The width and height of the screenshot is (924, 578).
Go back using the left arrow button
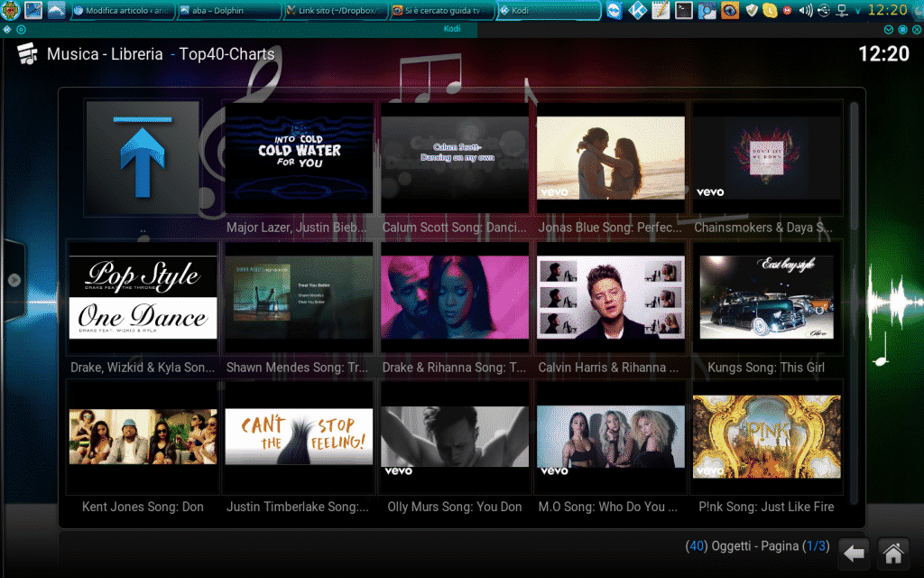(854, 554)
